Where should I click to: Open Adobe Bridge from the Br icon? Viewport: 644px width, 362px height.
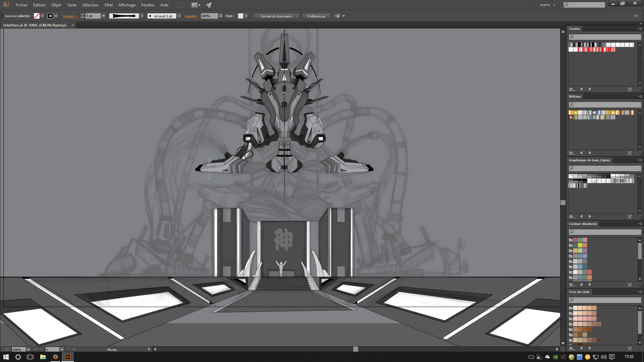tap(181, 5)
